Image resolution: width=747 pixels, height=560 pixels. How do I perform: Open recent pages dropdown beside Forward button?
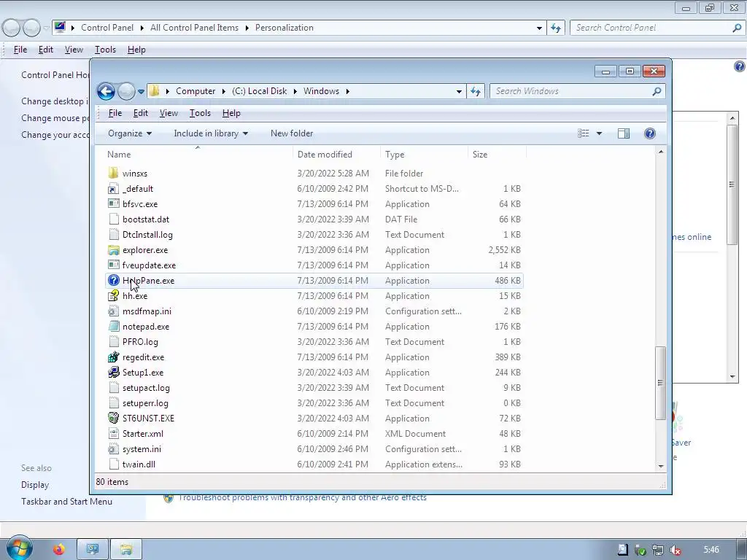tap(141, 91)
